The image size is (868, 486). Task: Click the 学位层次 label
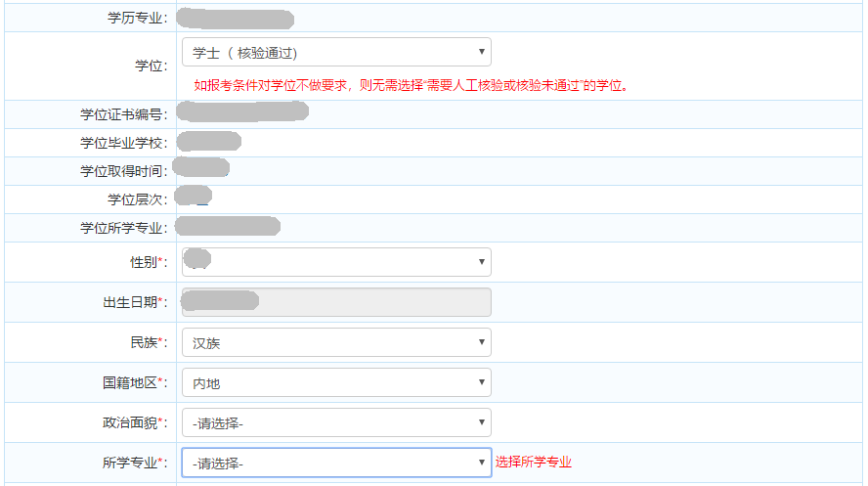pos(137,199)
